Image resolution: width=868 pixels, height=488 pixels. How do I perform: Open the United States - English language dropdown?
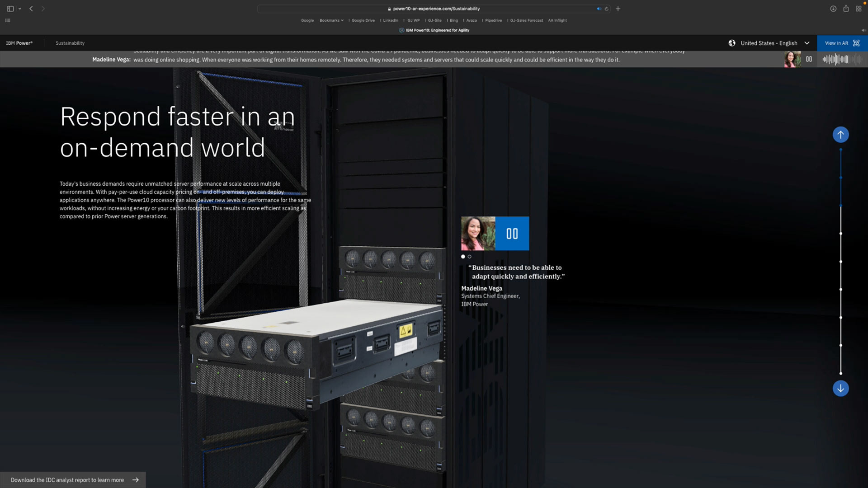[774, 43]
